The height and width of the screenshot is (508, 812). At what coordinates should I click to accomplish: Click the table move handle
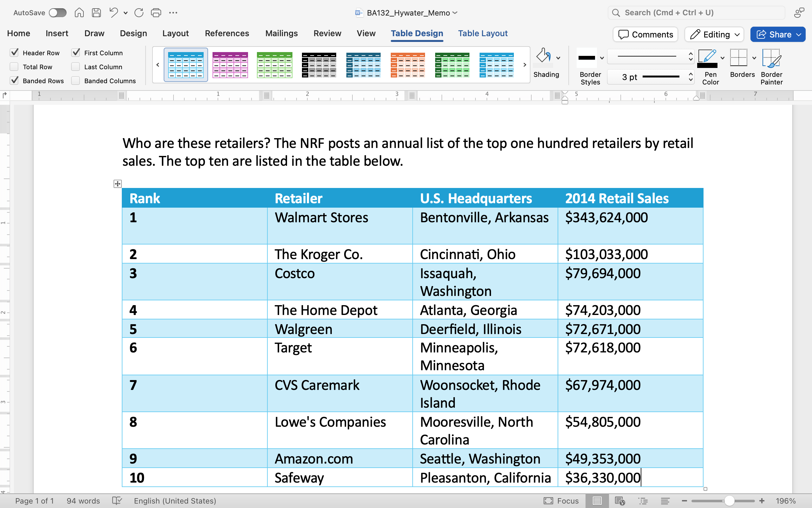tap(117, 184)
